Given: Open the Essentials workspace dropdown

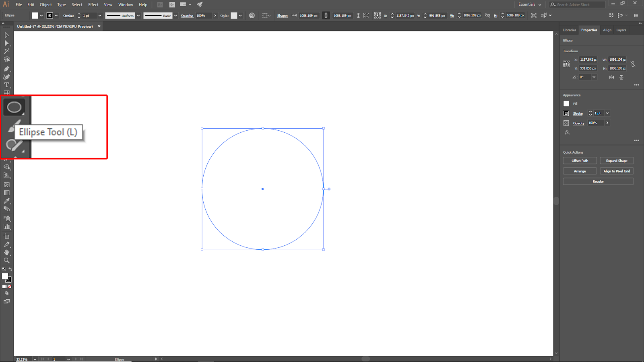Looking at the screenshot, I should 530,4.
